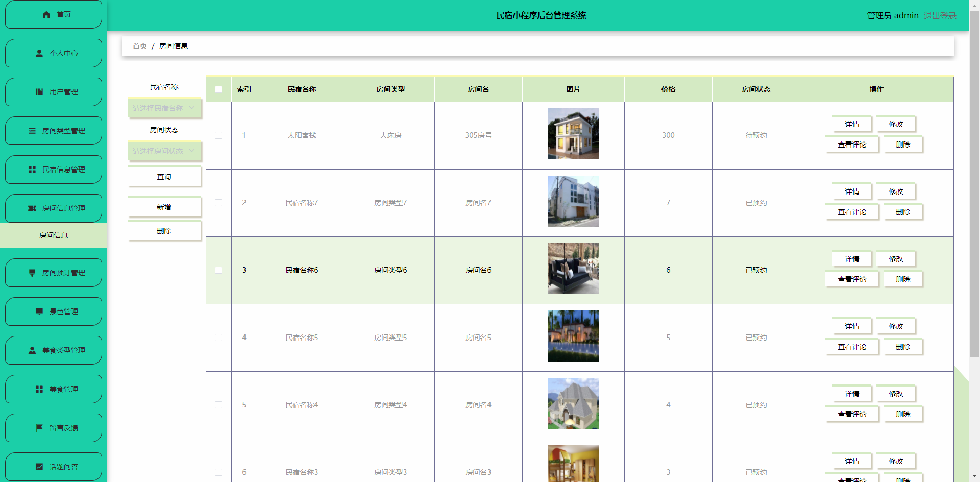The image size is (980, 482).
Task: Check the row for 民宿名称5
Action: pos(218,338)
